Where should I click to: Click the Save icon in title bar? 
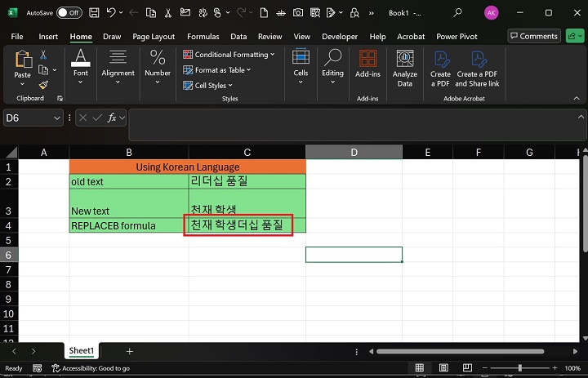[x=95, y=13]
